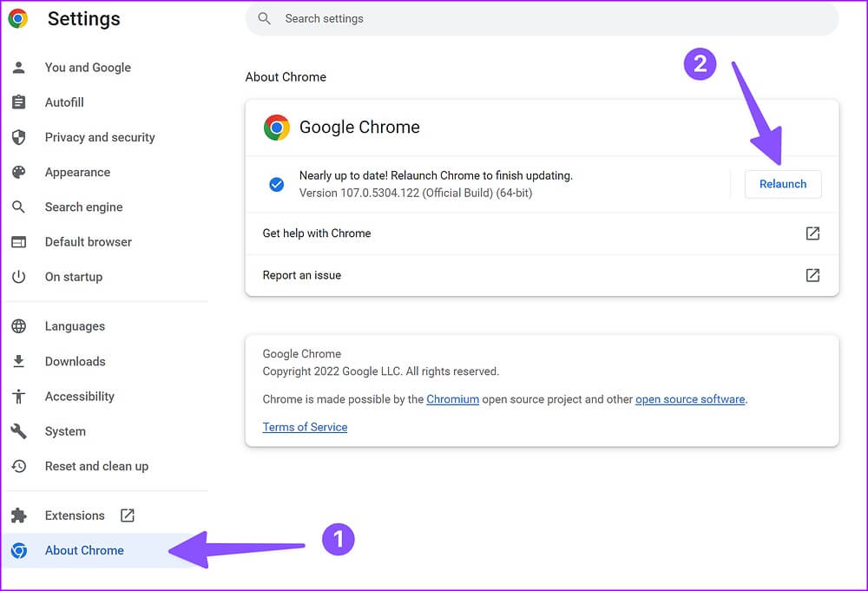Screen dimensions: 868x591
Task: Click the On startup power icon
Action: coord(18,277)
